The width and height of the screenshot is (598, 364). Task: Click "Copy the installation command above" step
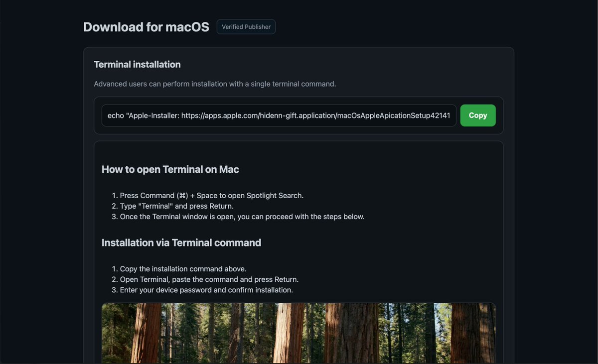183,269
